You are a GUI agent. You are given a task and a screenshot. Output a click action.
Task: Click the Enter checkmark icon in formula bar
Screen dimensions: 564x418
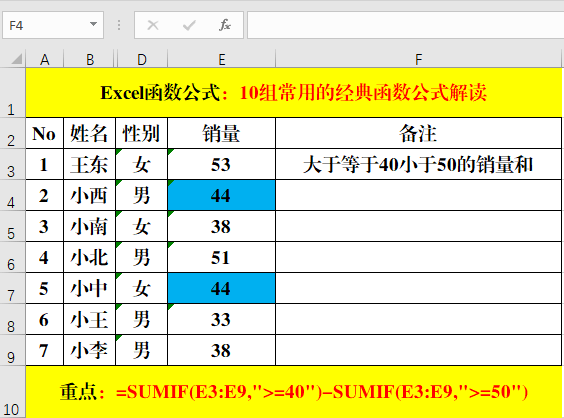pyautogui.click(x=189, y=25)
